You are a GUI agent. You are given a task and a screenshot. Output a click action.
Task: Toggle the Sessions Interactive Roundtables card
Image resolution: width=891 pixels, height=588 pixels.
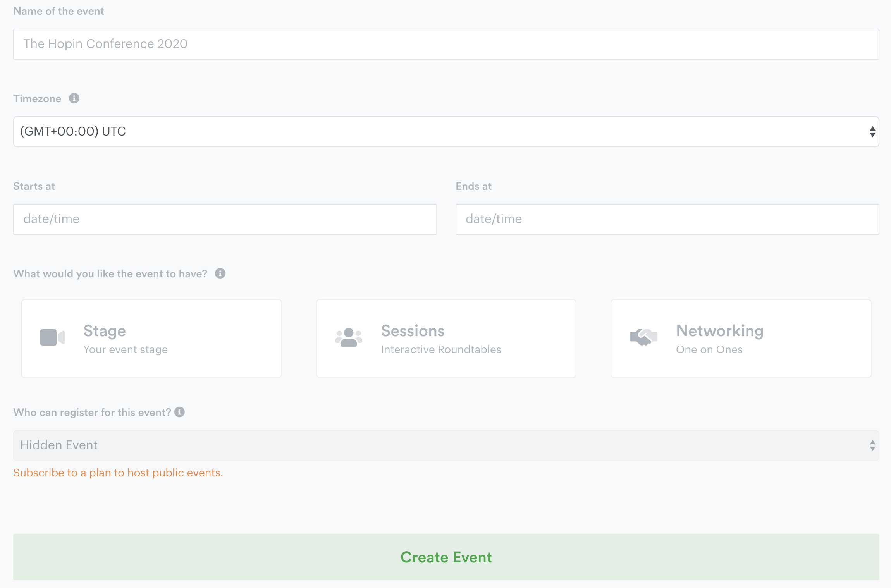446,339
